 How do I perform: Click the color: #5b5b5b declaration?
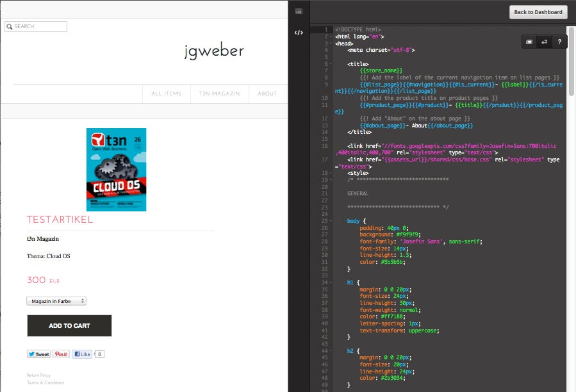tap(383, 262)
